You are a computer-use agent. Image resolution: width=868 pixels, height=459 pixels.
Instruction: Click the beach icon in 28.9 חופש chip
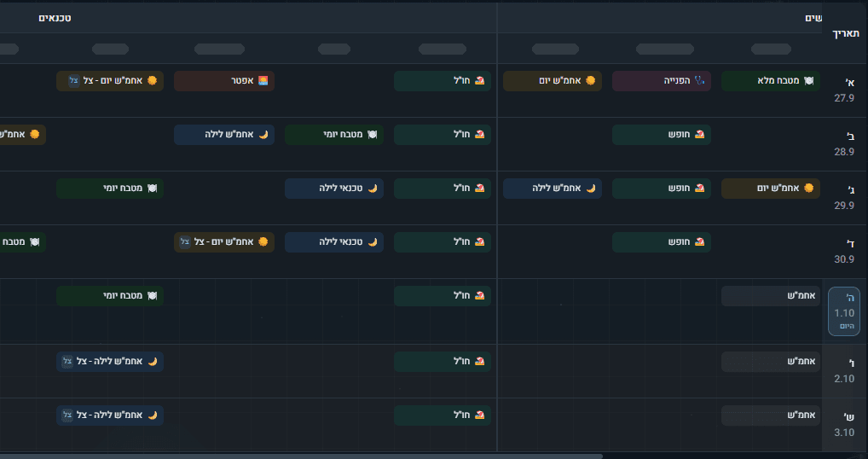pyautogui.click(x=700, y=135)
